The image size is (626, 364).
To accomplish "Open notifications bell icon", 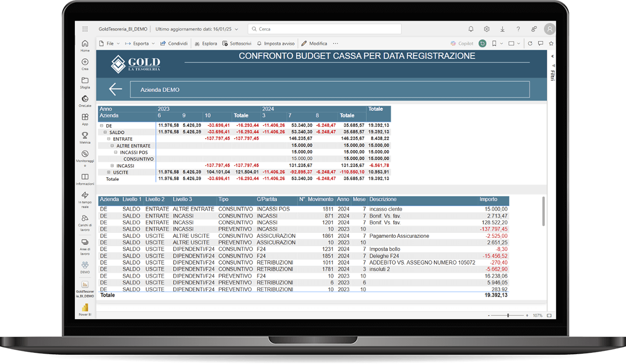I will tap(471, 29).
